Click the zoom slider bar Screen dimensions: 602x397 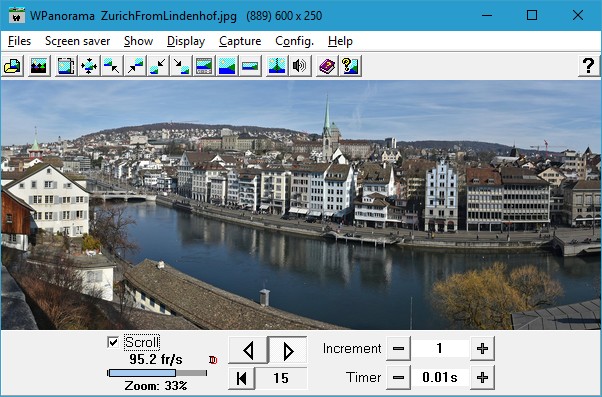[x=157, y=373]
